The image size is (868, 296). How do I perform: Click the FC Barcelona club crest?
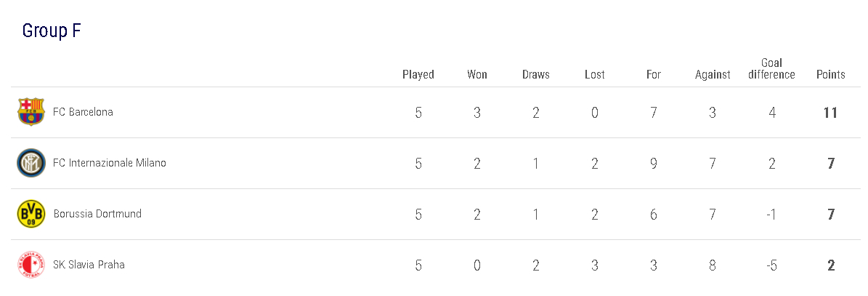pyautogui.click(x=31, y=112)
